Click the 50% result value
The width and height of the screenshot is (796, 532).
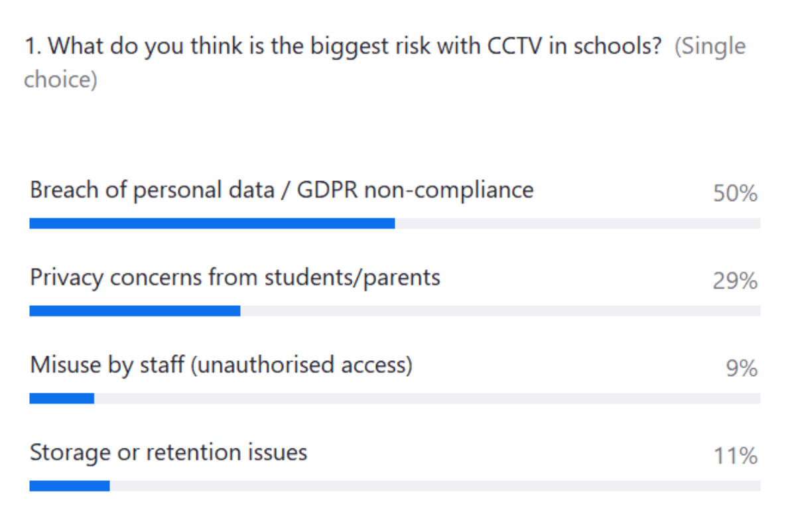click(735, 194)
